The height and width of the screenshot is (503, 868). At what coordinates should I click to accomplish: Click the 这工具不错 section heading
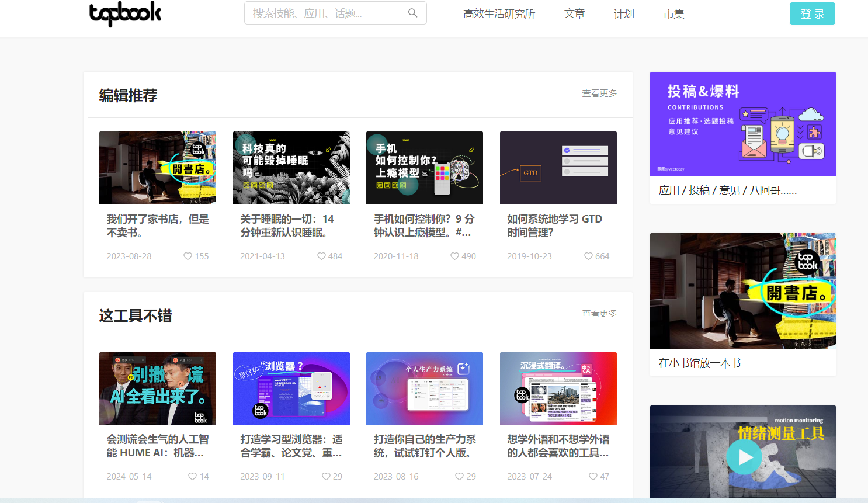pyautogui.click(x=136, y=315)
